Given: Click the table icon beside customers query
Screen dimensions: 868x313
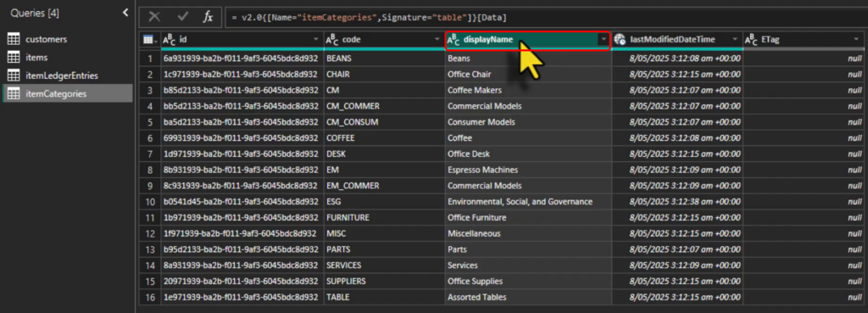Looking at the screenshot, I should [14, 39].
